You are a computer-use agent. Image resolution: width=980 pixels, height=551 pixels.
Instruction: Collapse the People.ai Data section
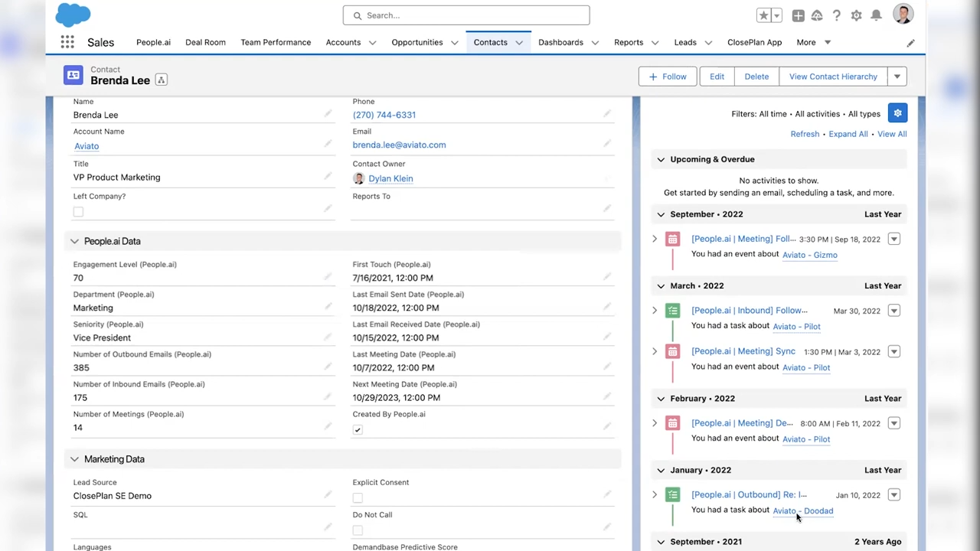click(74, 241)
